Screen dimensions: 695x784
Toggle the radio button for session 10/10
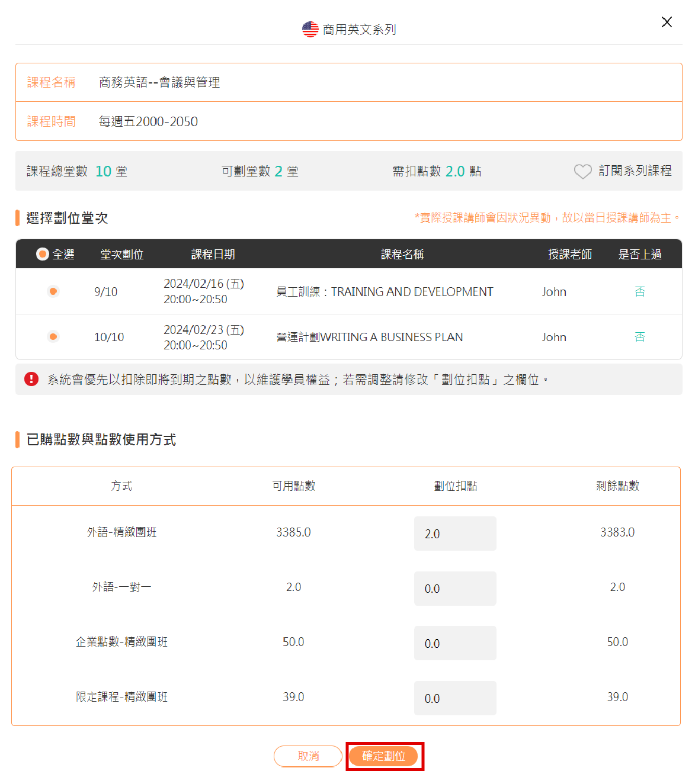coord(53,337)
